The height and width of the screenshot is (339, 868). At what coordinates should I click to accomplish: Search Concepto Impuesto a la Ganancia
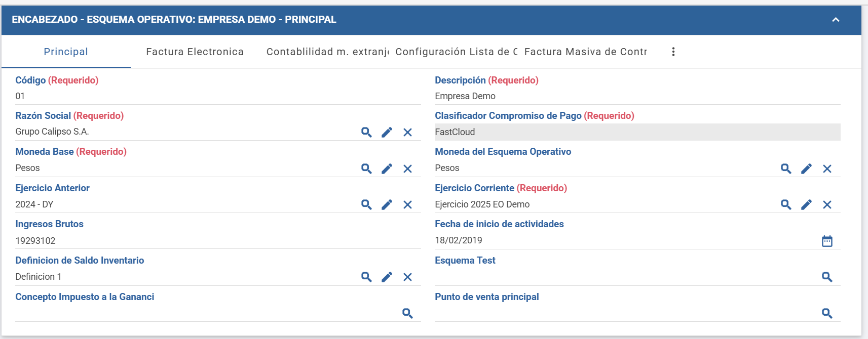click(407, 313)
